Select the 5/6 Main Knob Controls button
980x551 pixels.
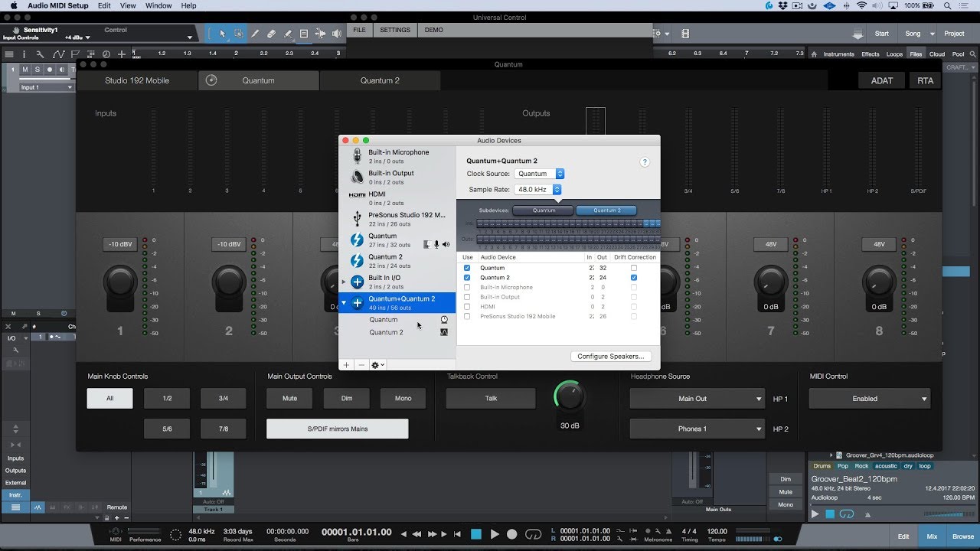coord(167,429)
